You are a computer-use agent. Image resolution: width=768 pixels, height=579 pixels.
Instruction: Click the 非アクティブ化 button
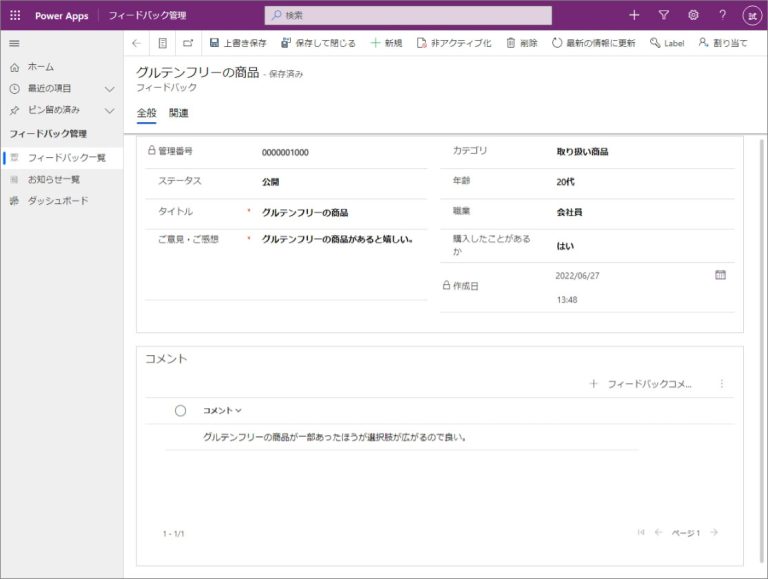tap(453, 43)
